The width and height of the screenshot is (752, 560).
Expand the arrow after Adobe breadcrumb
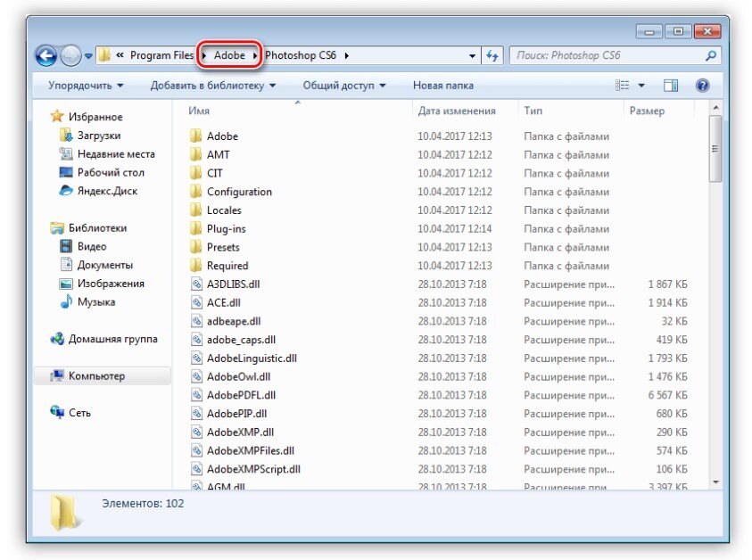pos(254,55)
